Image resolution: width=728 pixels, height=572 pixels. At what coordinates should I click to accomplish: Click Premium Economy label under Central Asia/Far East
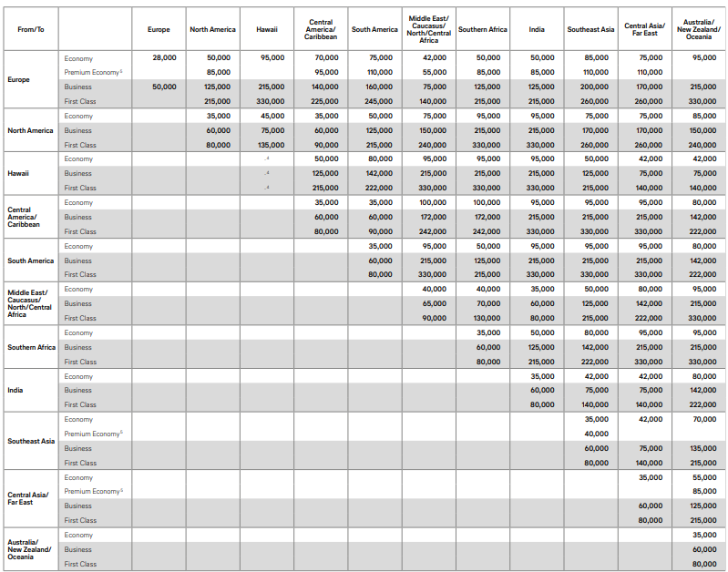click(93, 492)
